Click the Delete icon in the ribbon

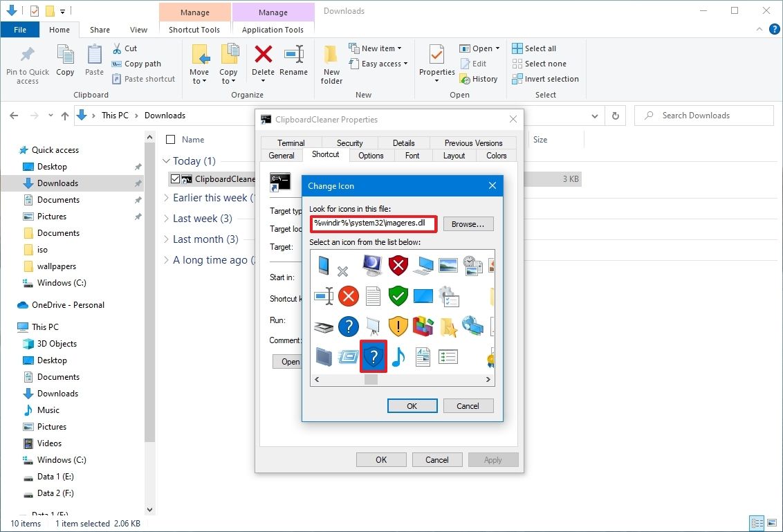click(x=263, y=61)
